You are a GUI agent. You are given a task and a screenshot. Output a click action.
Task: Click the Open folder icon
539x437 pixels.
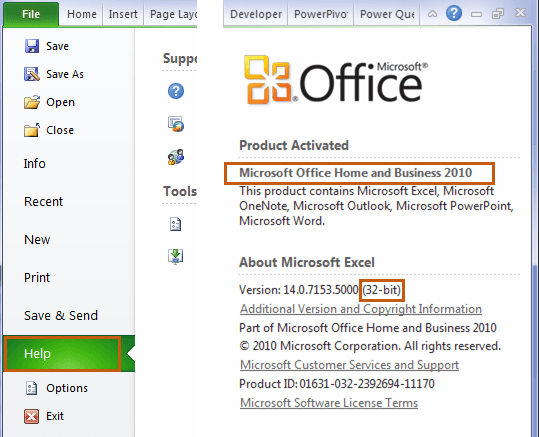[32, 102]
